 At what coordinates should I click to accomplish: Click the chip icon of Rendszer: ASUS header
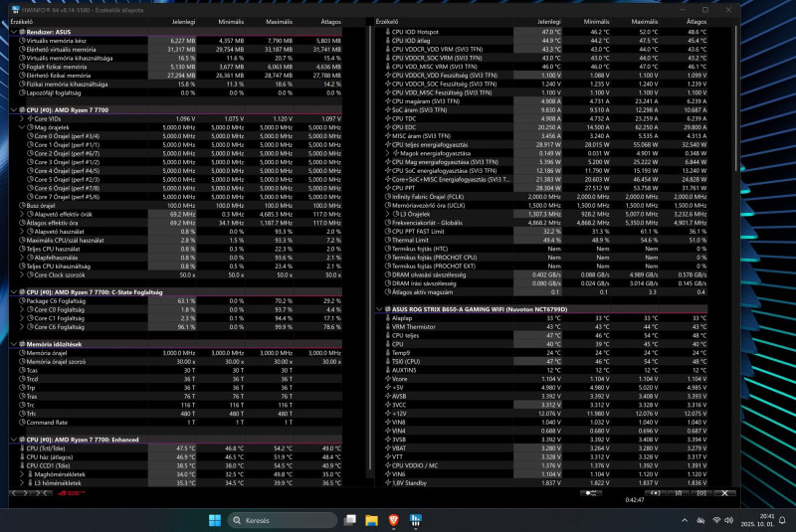point(22,32)
